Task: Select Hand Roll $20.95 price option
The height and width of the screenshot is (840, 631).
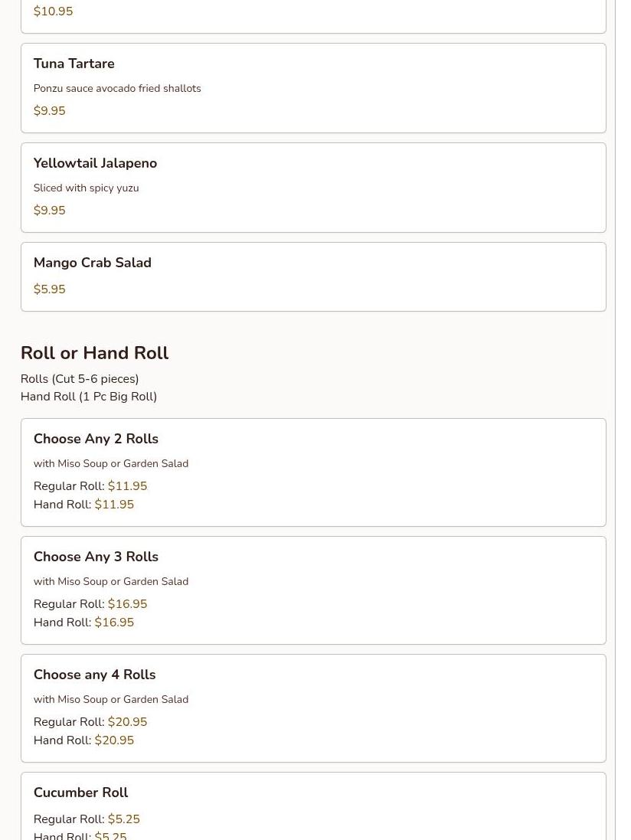Action: 84,740
